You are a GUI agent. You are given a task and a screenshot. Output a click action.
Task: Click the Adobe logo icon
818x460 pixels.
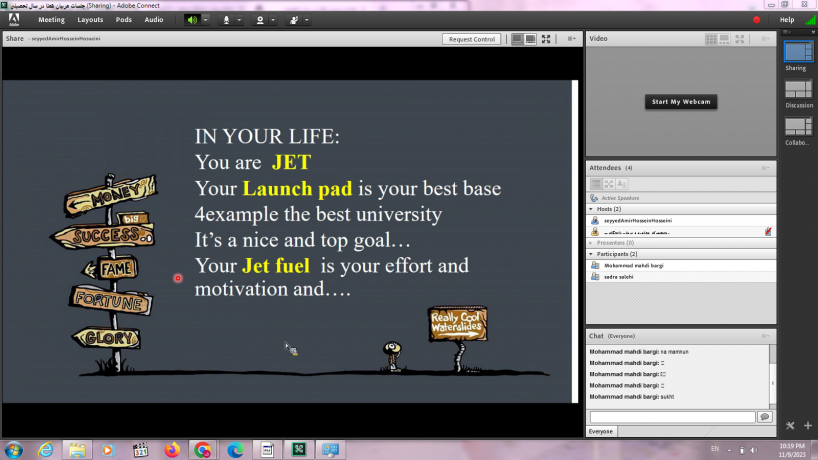click(x=14, y=20)
